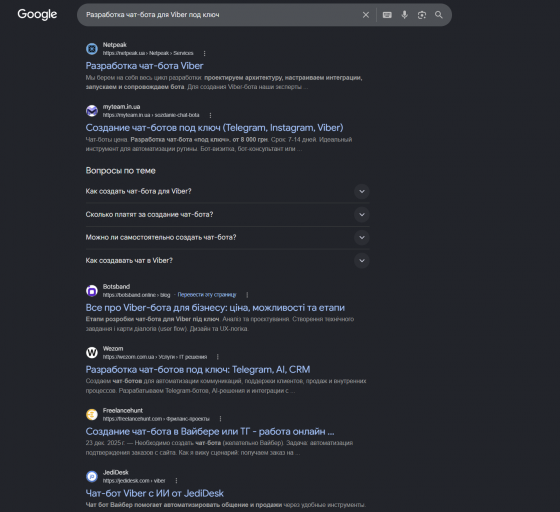Open options menu for JediDesk result
The image size is (560, 512).
[x=176, y=481]
